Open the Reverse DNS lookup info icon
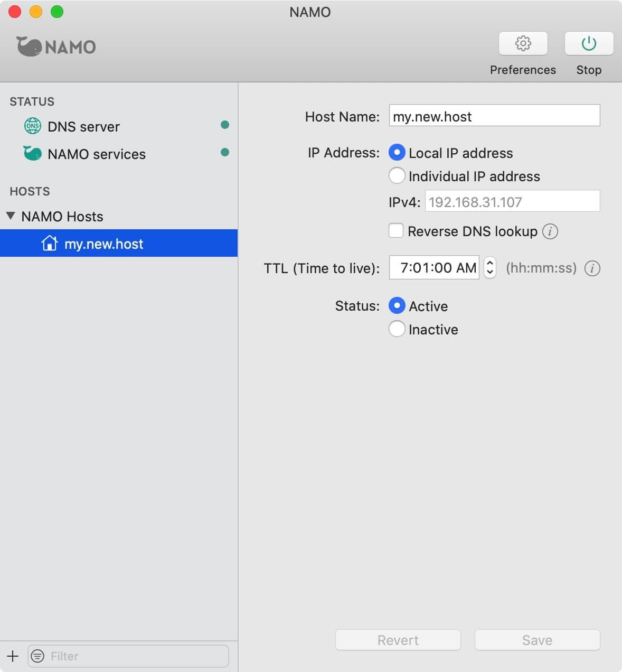Viewport: 622px width, 672px height. [550, 231]
